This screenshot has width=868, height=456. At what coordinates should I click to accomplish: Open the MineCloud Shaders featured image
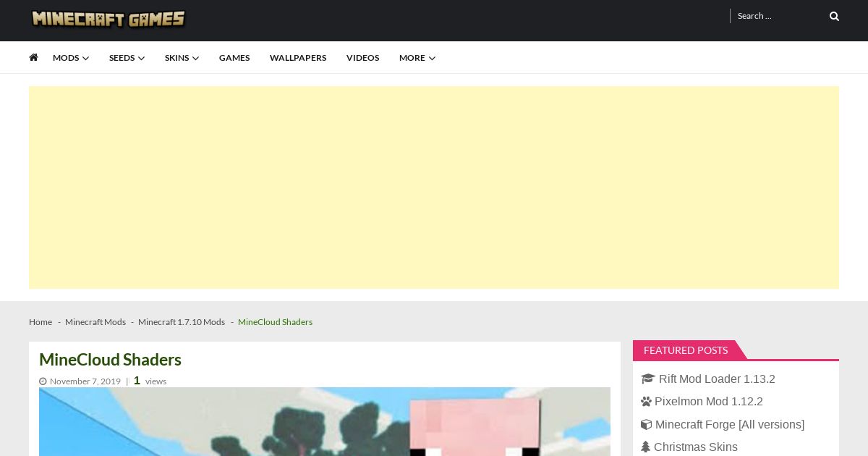click(x=325, y=421)
